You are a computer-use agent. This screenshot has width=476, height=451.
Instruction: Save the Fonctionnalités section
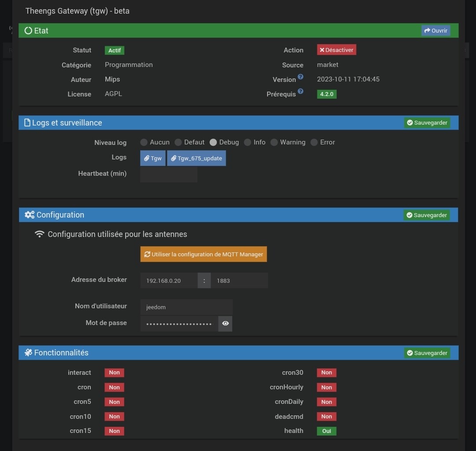click(x=427, y=353)
